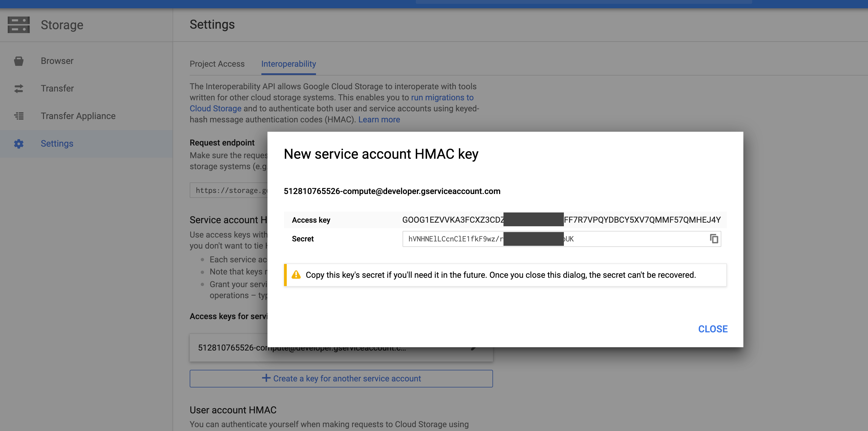The height and width of the screenshot is (431, 868).
Task: Select the service account email in the dialog
Action: pyautogui.click(x=392, y=191)
